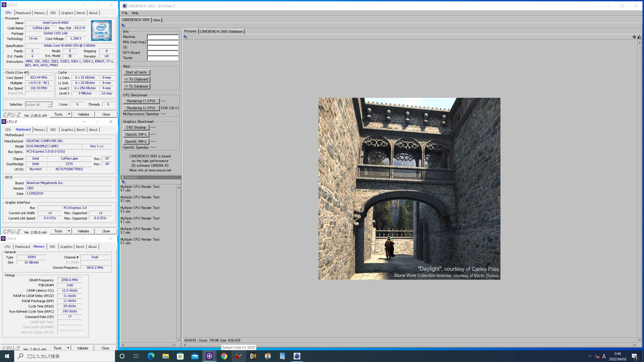644x362 pixels.
Task: Click picture view vertical scrollbar up arrow
Action: point(639,42)
